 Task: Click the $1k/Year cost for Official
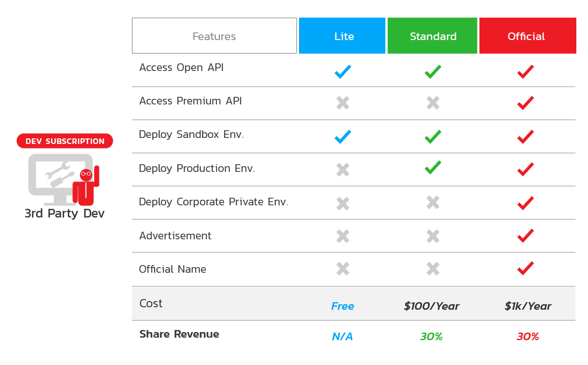coord(528,306)
